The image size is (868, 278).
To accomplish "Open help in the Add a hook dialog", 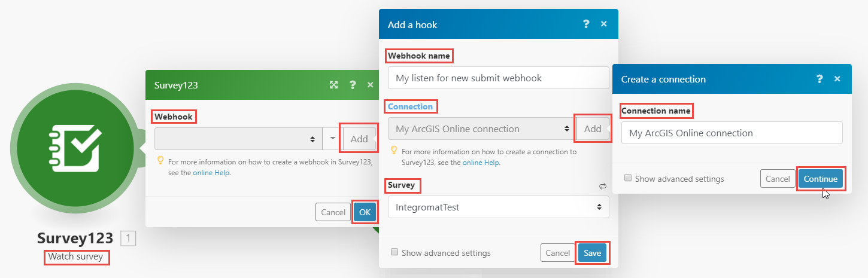I will coord(586,24).
